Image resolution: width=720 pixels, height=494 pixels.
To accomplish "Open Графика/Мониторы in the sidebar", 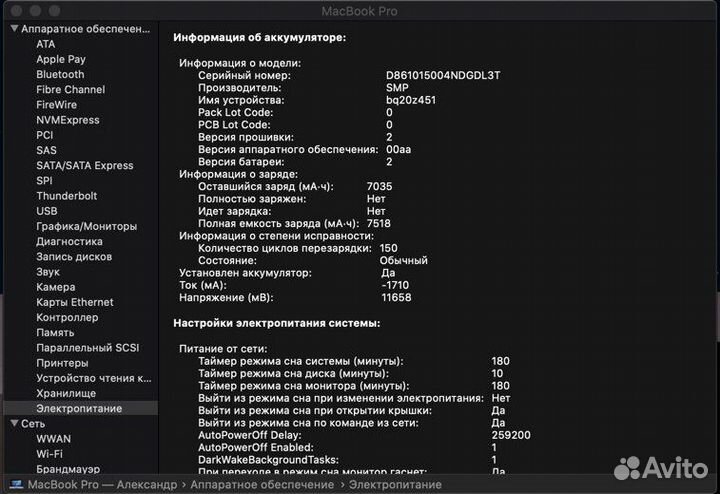I will pyautogui.click(x=87, y=226).
